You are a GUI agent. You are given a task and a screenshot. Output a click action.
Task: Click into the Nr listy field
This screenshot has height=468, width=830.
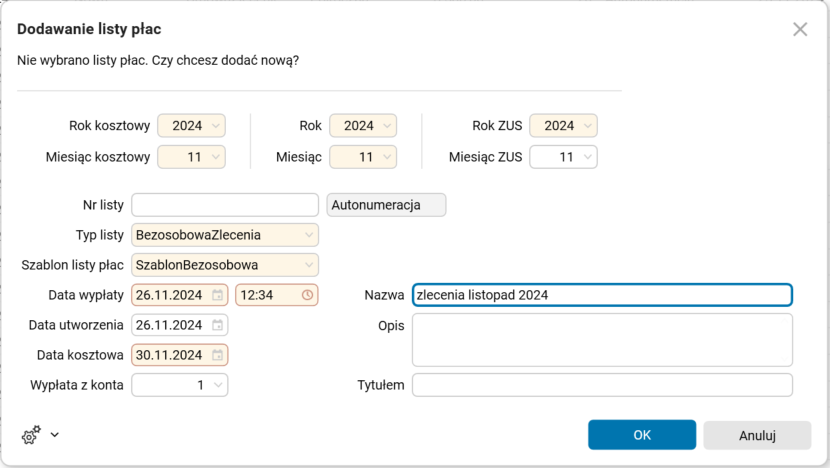pos(224,205)
